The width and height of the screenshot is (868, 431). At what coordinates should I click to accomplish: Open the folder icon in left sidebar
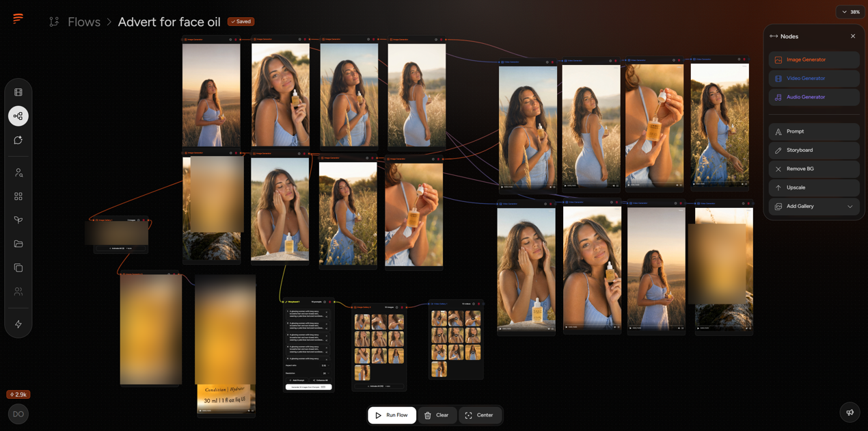pyautogui.click(x=18, y=244)
